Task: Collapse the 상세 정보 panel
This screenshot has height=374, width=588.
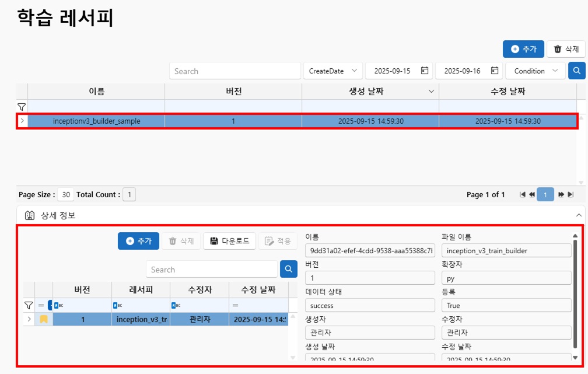Action: coord(577,215)
